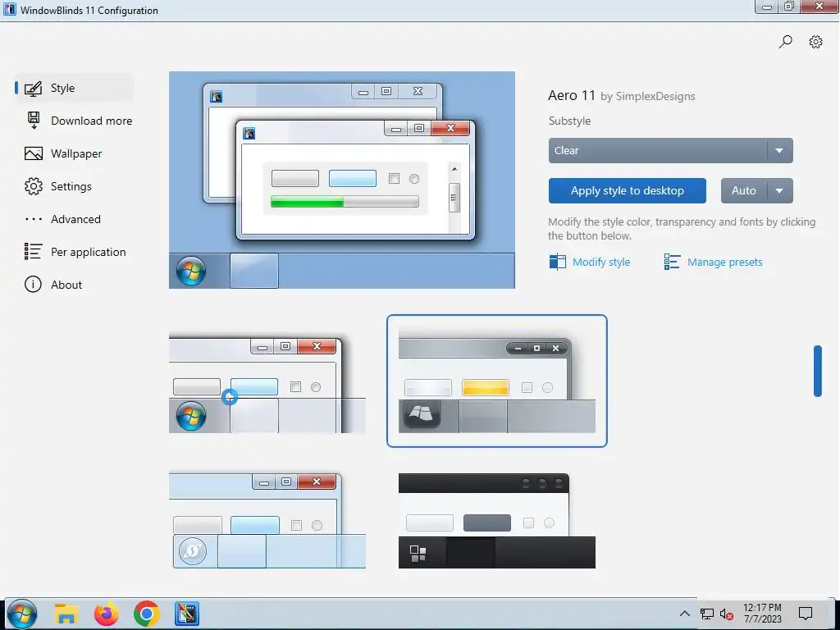Click the Wallpaper picture icon
The width and height of the screenshot is (840, 630).
(x=33, y=153)
